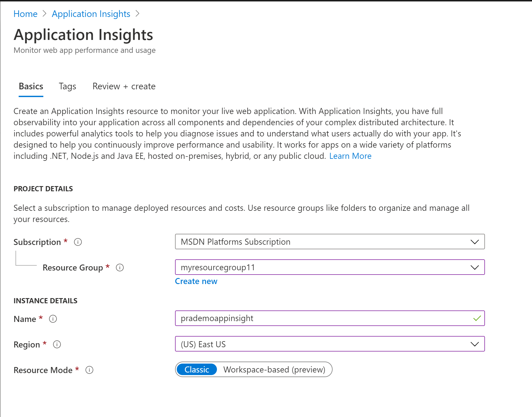
Task: Click the green checkmark in the Name field
Action: [477, 318]
